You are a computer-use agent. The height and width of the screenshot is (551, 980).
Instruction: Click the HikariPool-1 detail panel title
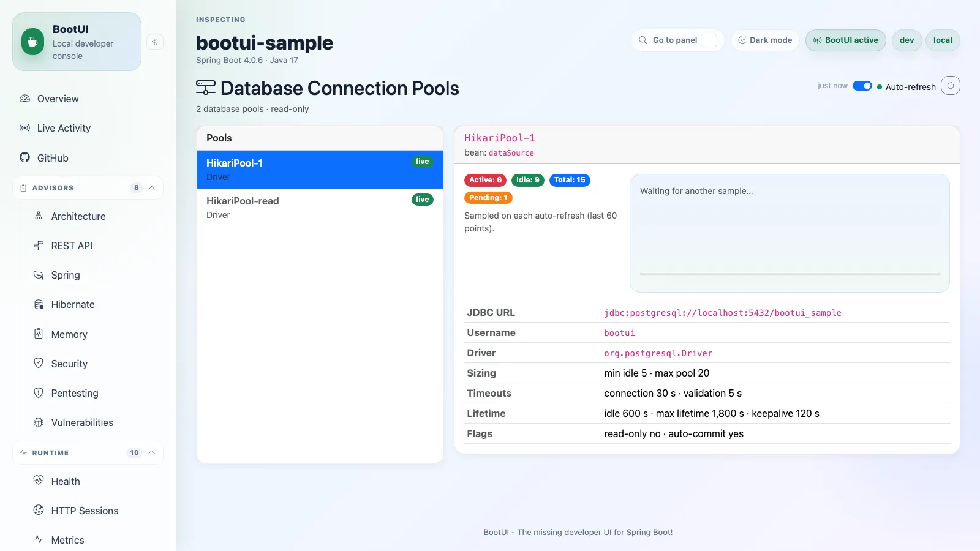[x=500, y=138]
